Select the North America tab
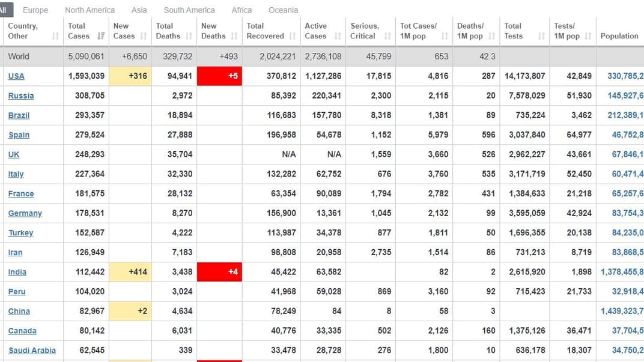 coord(90,10)
